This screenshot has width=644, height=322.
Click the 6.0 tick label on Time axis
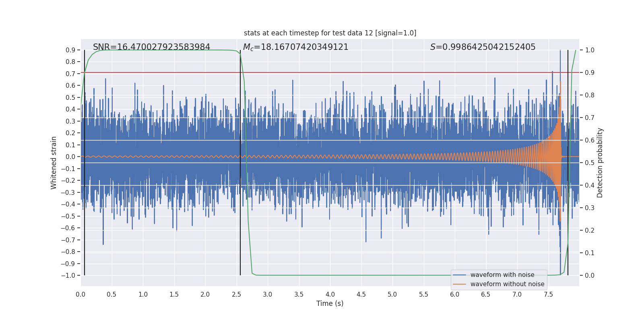tap(455, 294)
